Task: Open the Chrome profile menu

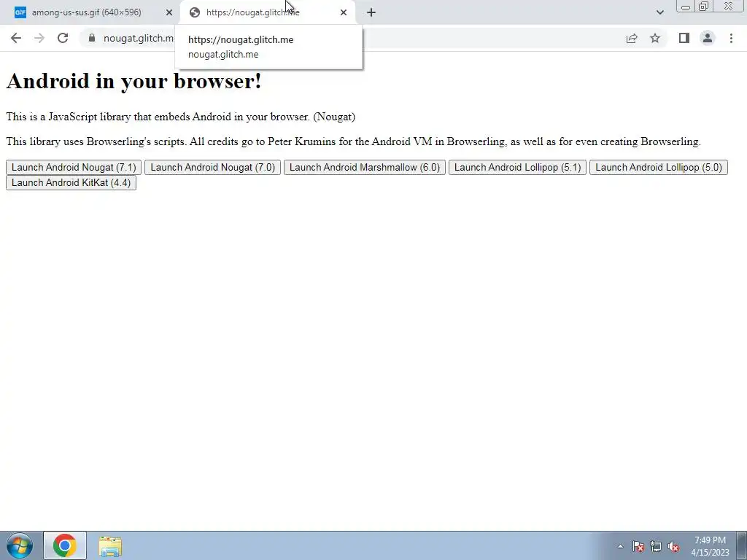Action: click(708, 38)
